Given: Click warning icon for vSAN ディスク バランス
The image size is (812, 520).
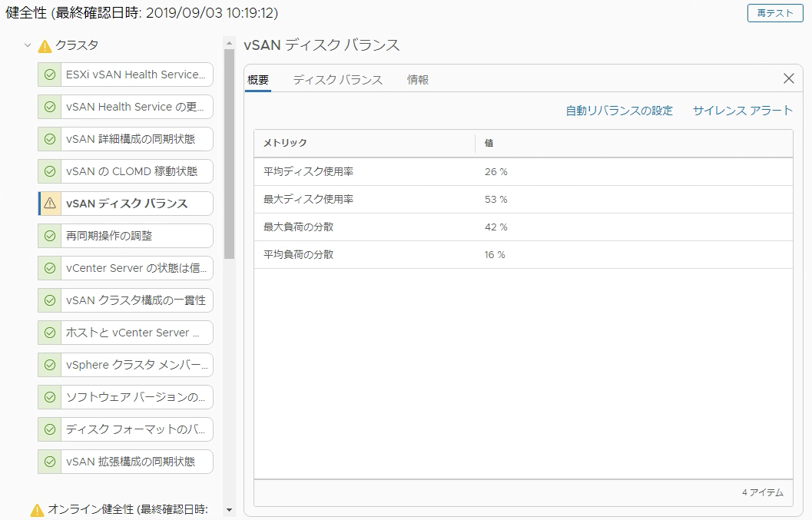Looking at the screenshot, I should 50,204.
